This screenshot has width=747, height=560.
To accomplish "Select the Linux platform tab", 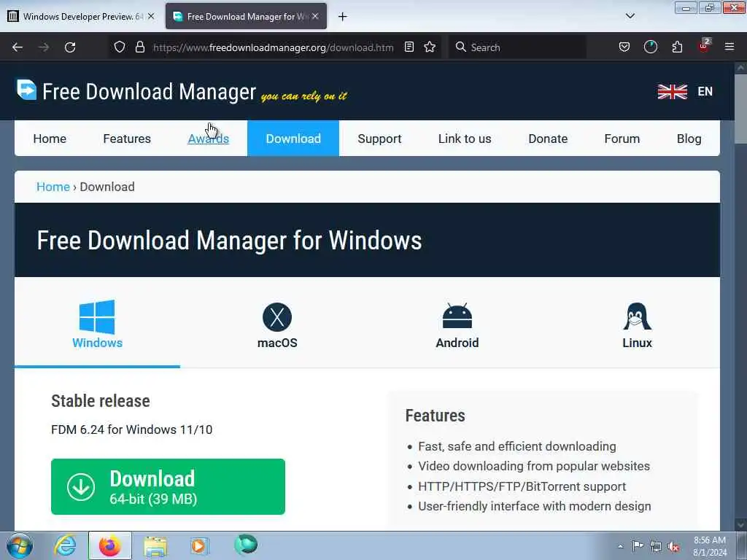I will click(x=637, y=324).
